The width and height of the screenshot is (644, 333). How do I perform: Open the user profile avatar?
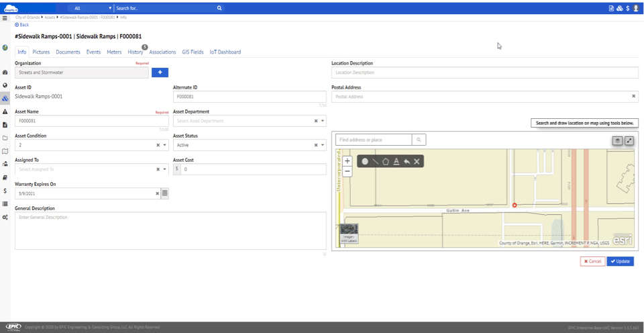636,8
